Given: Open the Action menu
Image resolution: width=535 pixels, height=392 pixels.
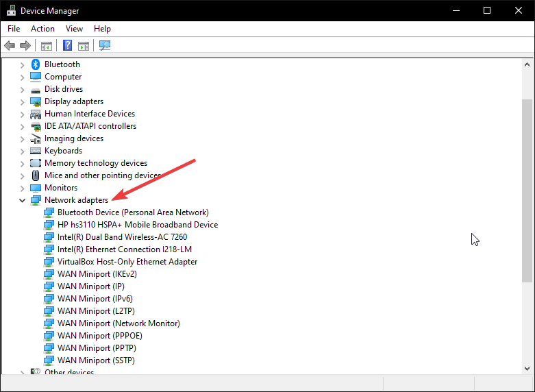Looking at the screenshot, I should (42, 29).
